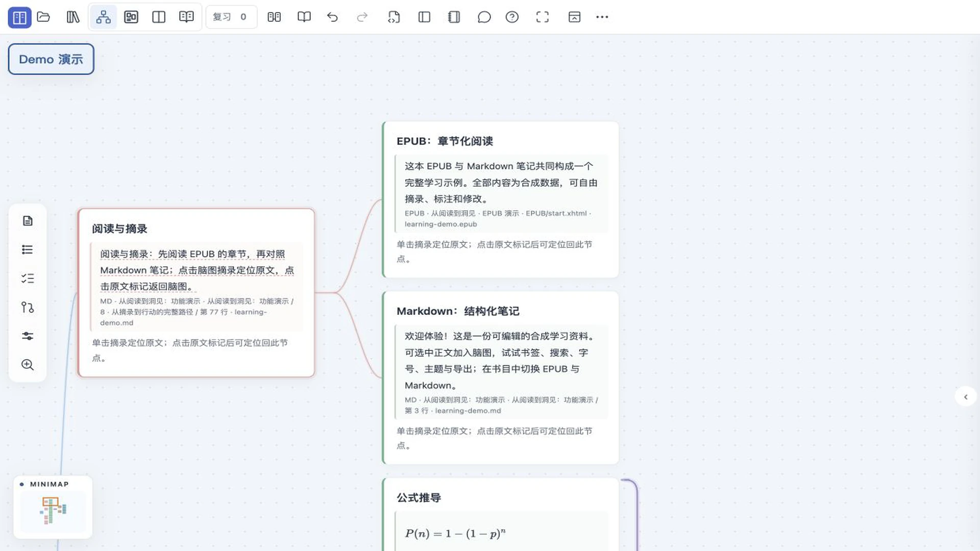Click the hint text under 阅读与摘录 excerpt
The image size is (980, 551).
[190, 350]
